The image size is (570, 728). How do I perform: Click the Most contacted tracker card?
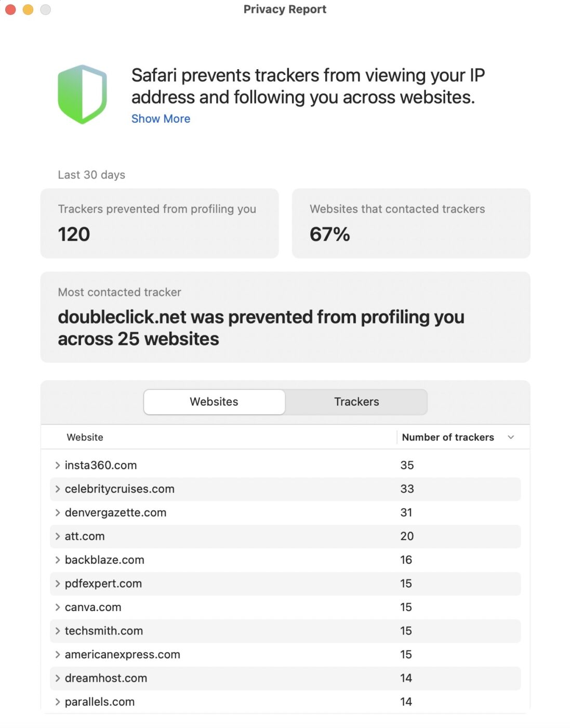click(x=285, y=317)
